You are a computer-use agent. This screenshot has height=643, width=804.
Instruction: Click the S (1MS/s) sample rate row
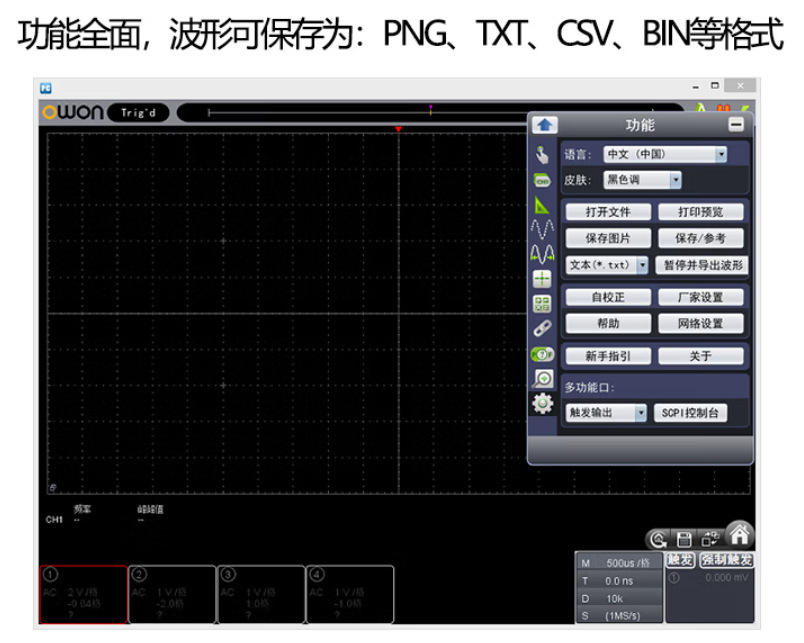619,615
